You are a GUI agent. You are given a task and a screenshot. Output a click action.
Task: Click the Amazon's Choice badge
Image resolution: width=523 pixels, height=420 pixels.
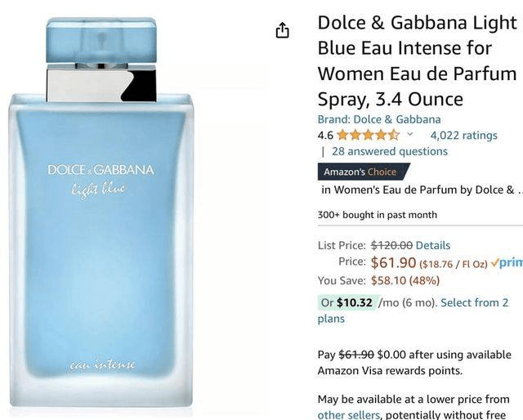point(363,172)
